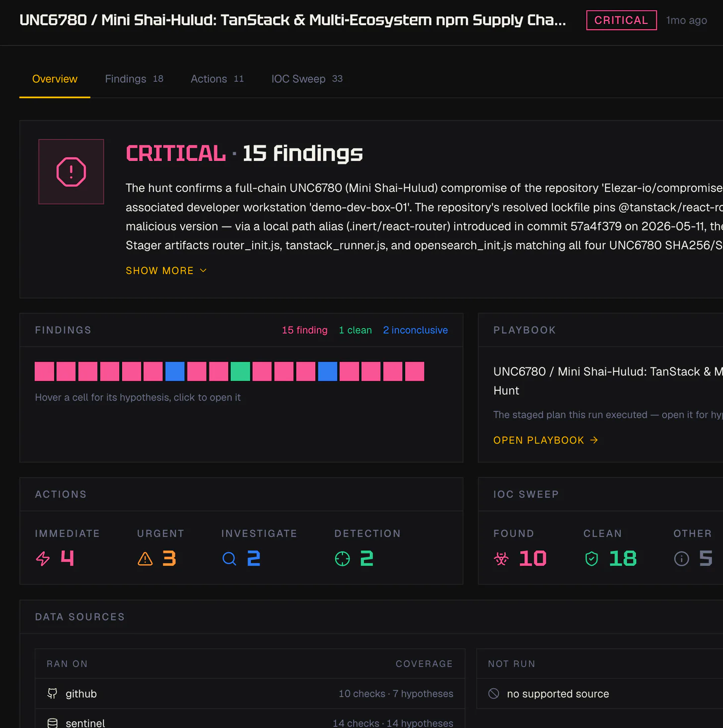Click the Clean shield check icon
The height and width of the screenshot is (728, 723).
pos(591,559)
